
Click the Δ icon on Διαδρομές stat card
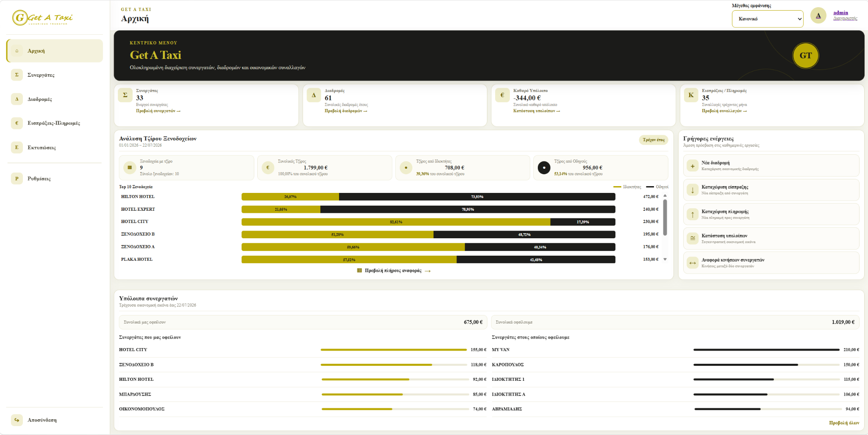(314, 95)
